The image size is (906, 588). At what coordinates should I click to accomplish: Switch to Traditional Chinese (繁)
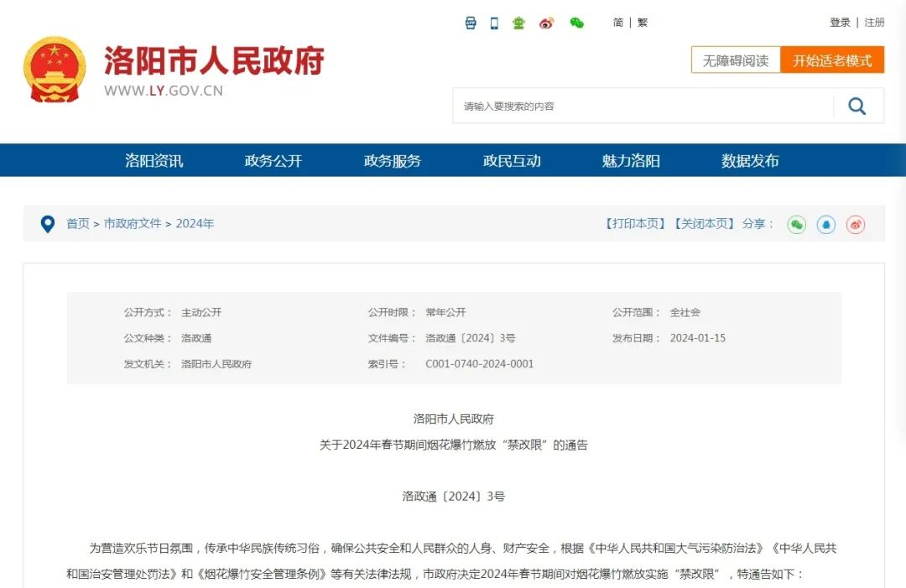click(x=643, y=23)
